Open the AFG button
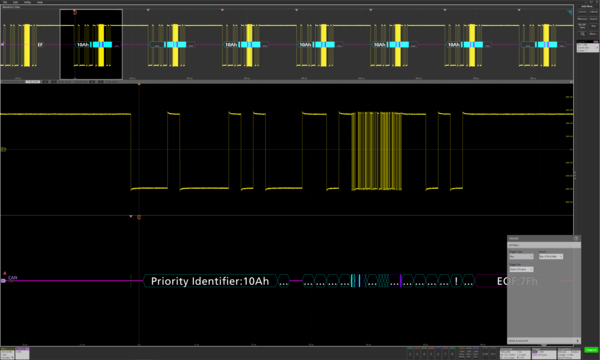Image resolution: width=600 pixels, height=360 pixels. [494, 354]
